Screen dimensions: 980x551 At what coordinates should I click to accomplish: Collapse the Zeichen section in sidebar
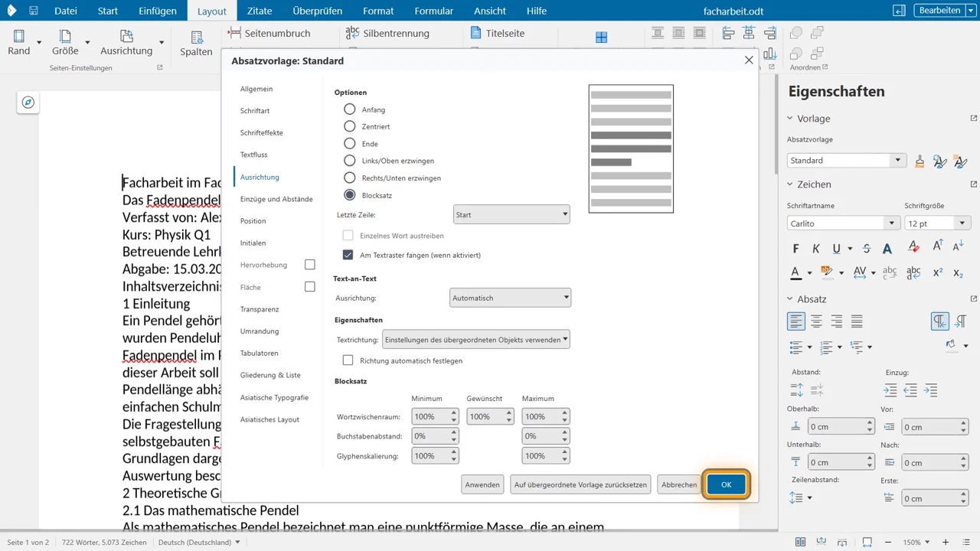tap(790, 184)
